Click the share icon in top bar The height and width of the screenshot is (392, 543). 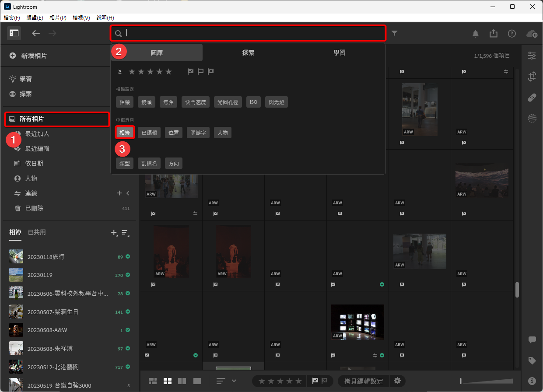(494, 34)
